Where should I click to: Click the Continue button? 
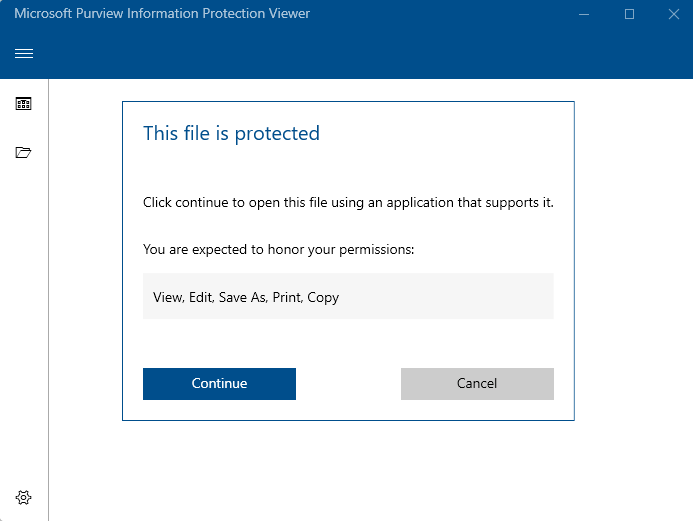coord(219,384)
